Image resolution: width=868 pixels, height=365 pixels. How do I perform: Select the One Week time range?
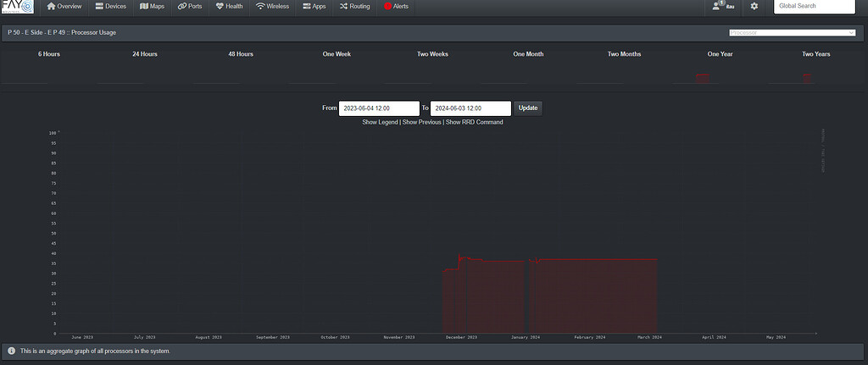click(337, 54)
